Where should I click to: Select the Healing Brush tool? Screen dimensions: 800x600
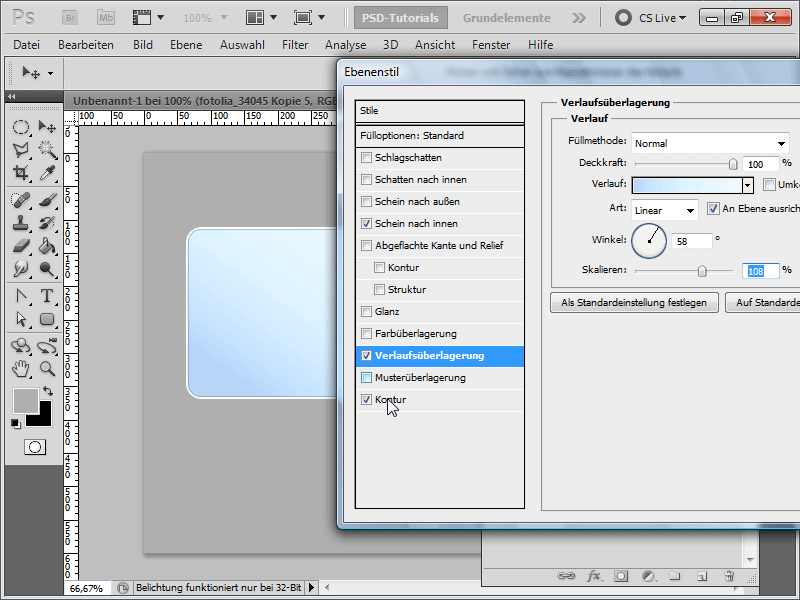click(20, 200)
